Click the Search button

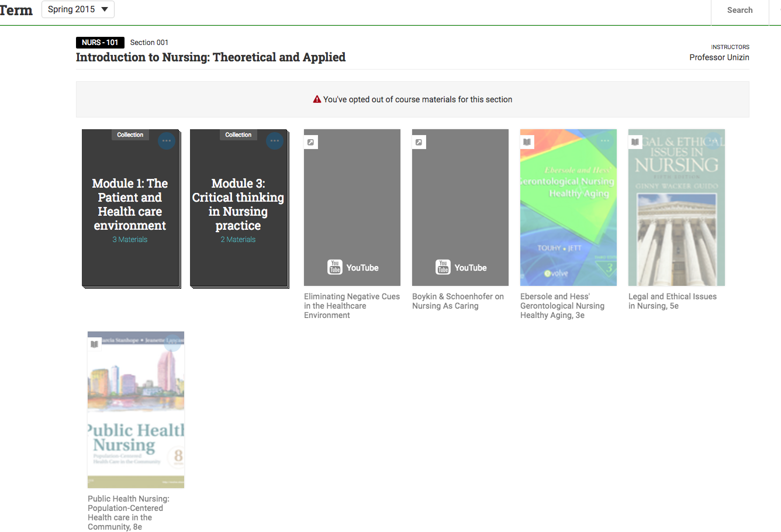click(x=739, y=10)
